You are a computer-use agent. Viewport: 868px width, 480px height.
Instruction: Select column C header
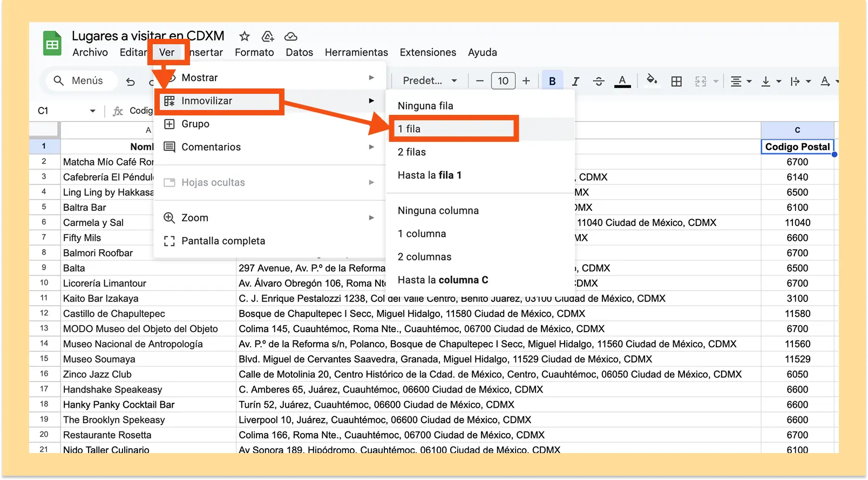pyautogui.click(x=797, y=130)
